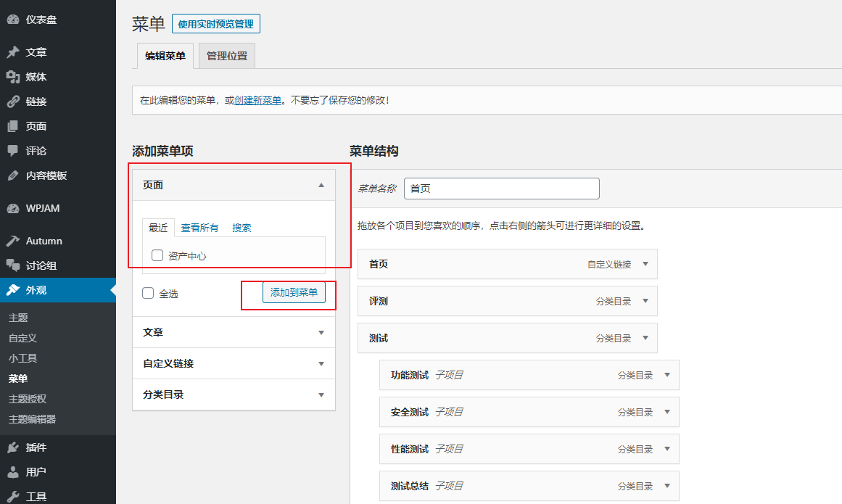The width and height of the screenshot is (842, 504).
Task: Open settings arrow on 功能测试 item
Action: click(666, 375)
